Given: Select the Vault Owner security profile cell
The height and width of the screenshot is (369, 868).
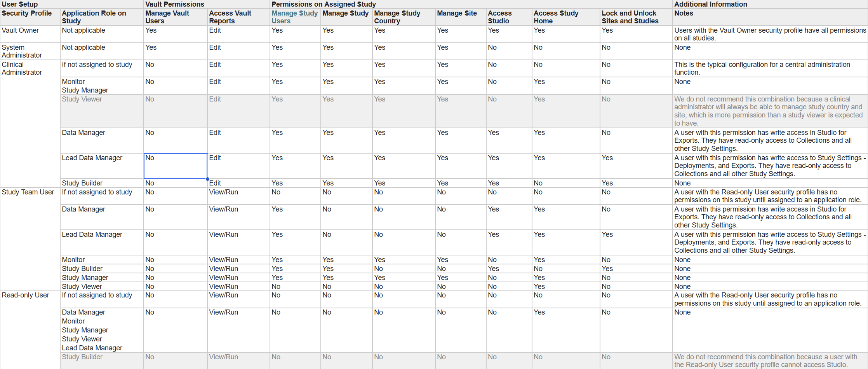Looking at the screenshot, I should [x=21, y=30].
